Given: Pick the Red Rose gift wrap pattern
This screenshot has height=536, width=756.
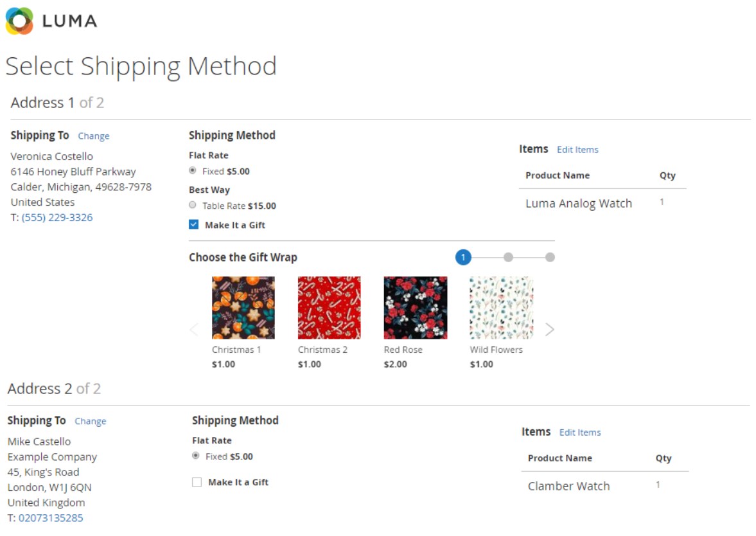Looking at the screenshot, I should 415,308.
